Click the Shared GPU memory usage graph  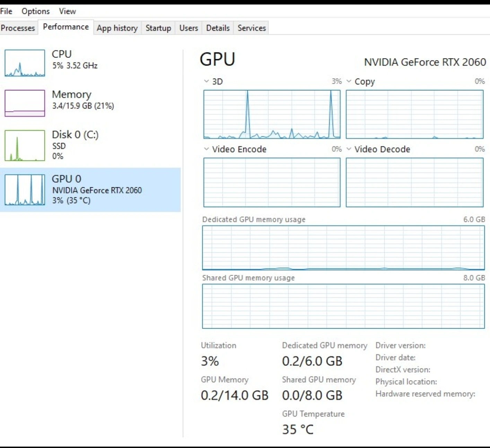coord(343,306)
